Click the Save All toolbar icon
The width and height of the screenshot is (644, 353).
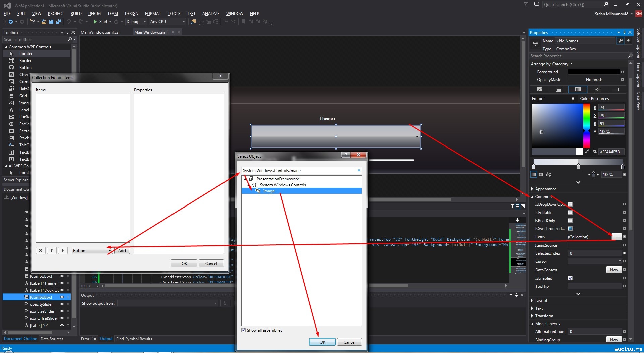59,22
